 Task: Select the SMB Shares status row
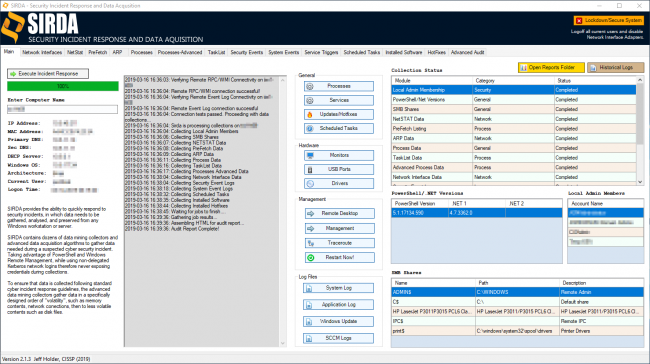pyautogui.click(x=514, y=109)
